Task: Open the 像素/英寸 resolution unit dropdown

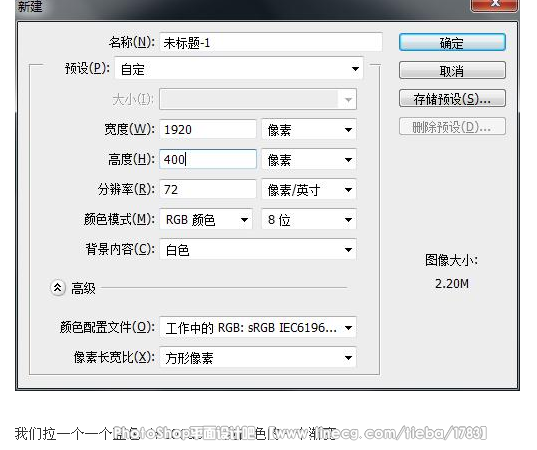Action: coord(309,189)
